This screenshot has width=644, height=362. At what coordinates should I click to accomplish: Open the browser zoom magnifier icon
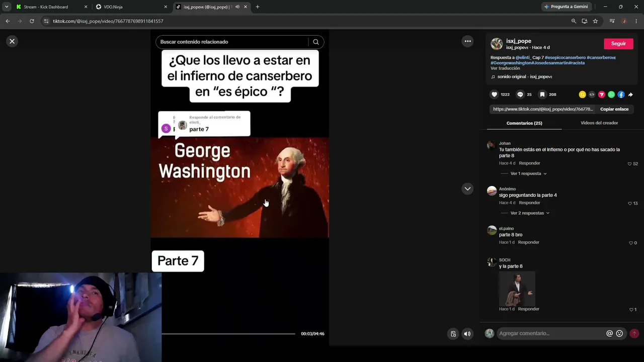(x=574, y=21)
